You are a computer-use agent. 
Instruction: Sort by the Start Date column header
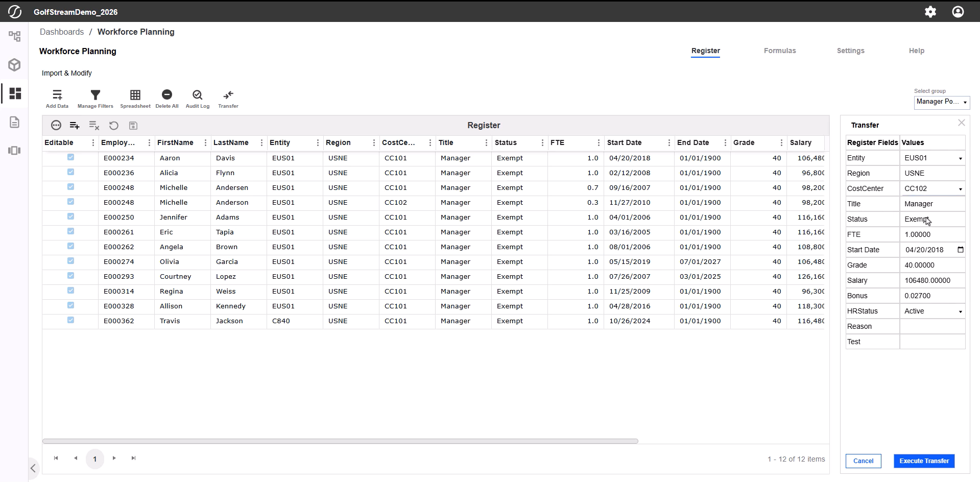tap(624, 143)
